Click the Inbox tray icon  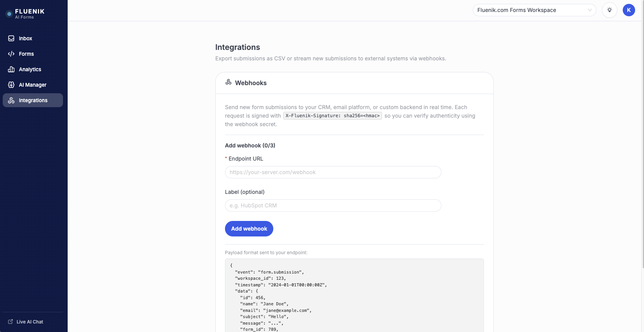click(11, 38)
